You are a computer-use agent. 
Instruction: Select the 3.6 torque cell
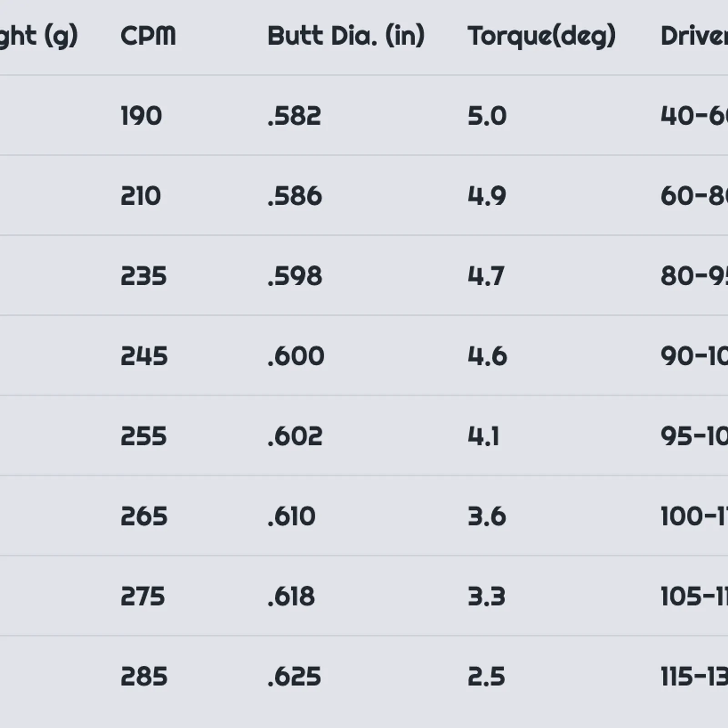[x=487, y=516]
